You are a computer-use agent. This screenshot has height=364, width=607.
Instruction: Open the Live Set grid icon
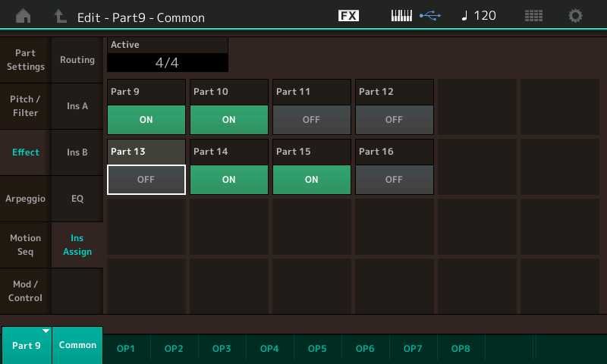pos(534,16)
